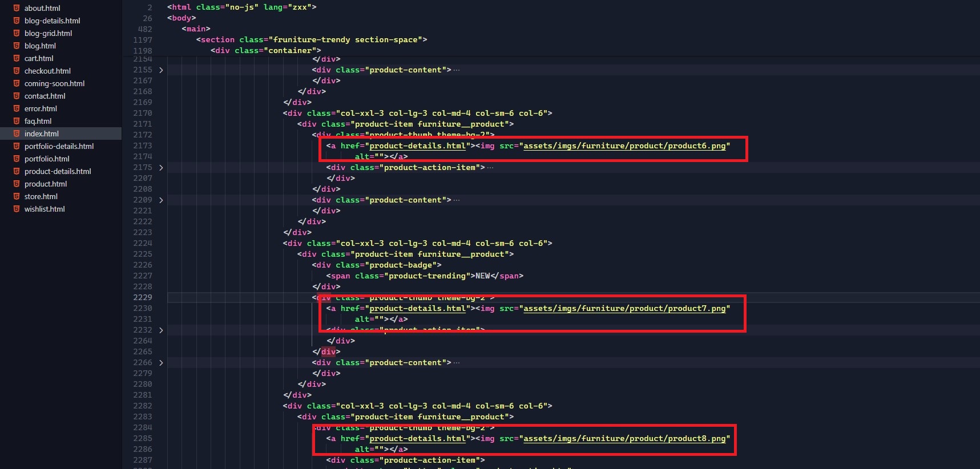Image resolution: width=980 pixels, height=469 pixels.
Task: Open checkout.html from the file list
Action: 47,71
